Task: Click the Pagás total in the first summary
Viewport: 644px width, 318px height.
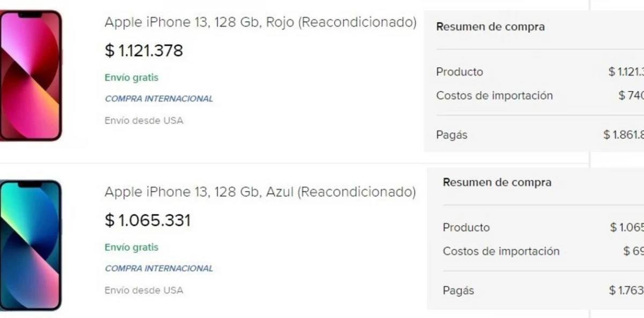Action: point(451,135)
